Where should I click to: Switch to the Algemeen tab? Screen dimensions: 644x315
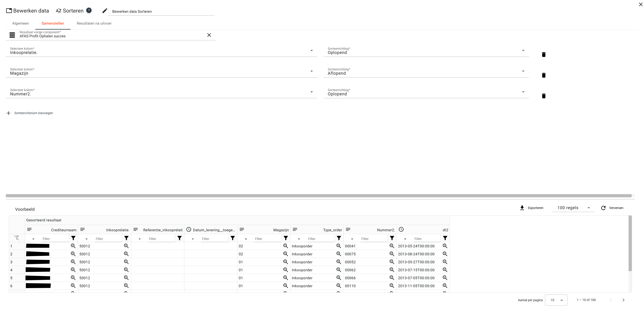(x=21, y=23)
